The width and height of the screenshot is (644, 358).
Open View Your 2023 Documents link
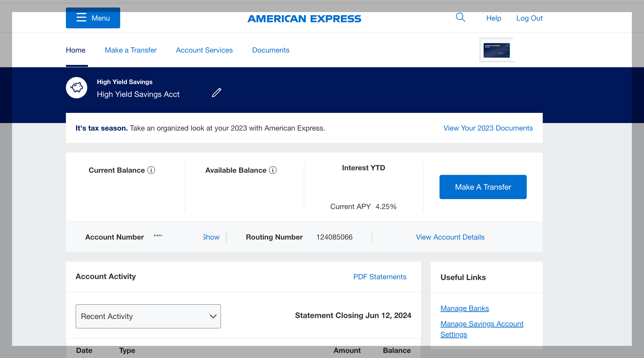(488, 128)
